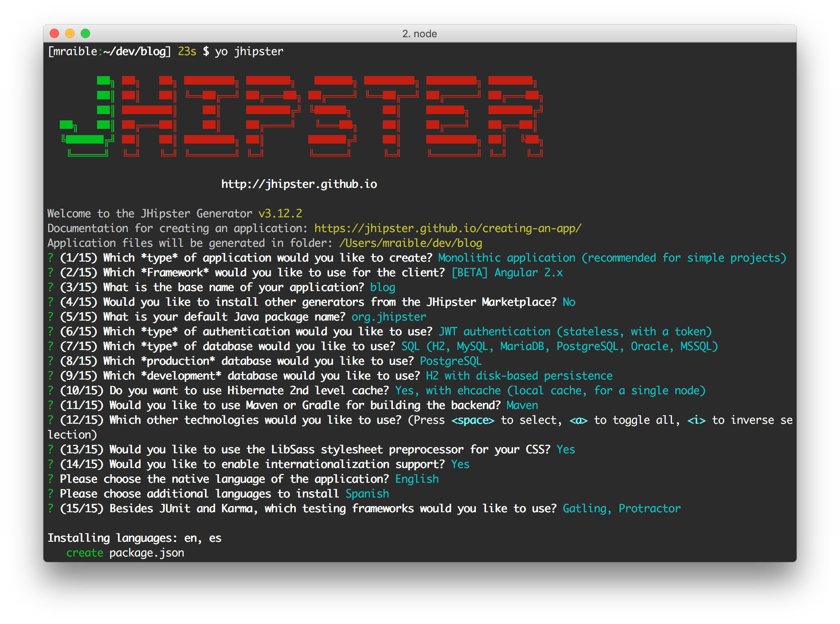Click the 'Gatling, Protractor' testing frameworks answer

tap(621, 508)
